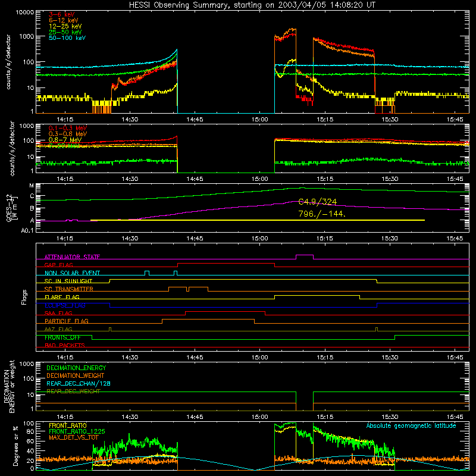Screen dimensions: 476x476
Task: Click the 14:45 time label under Flags plot
Action: pyautogui.click(x=195, y=358)
